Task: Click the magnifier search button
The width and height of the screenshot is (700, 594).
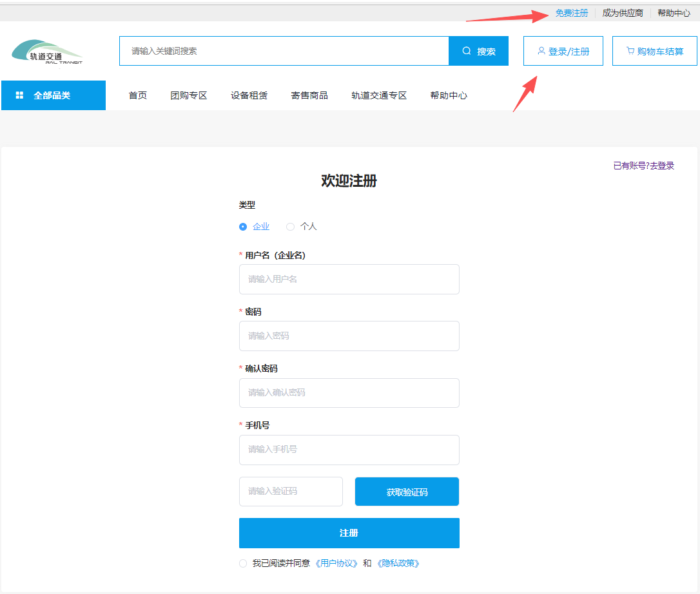Action: point(478,52)
